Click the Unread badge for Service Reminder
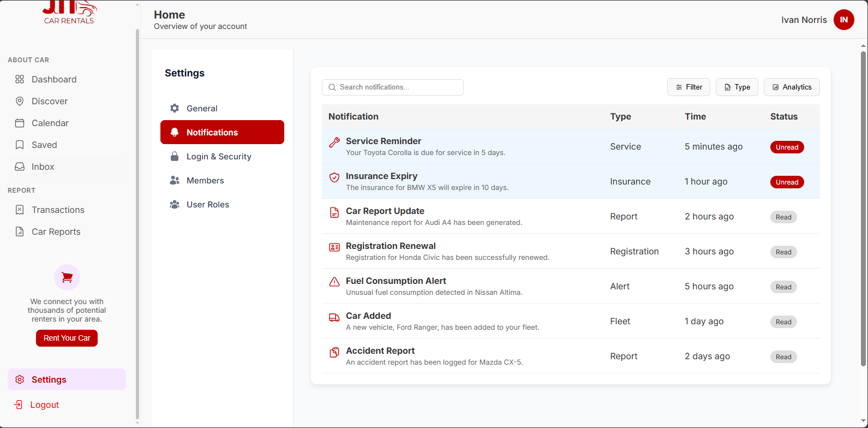The image size is (868, 428). tap(787, 147)
